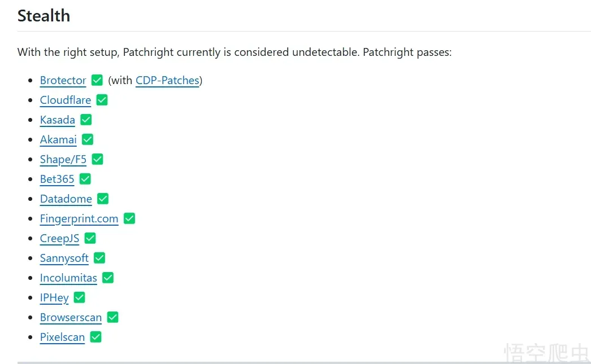Follow the Browserscan link

(x=71, y=317)
